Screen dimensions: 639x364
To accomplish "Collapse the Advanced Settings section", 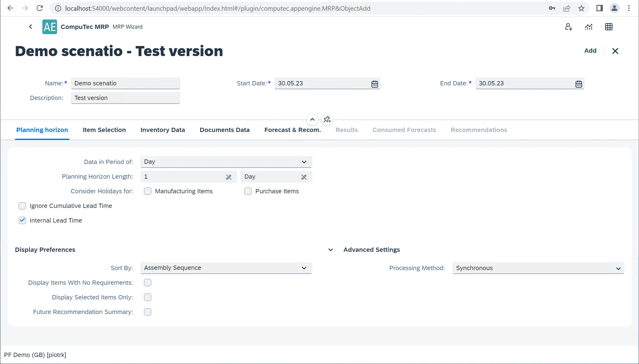I will pyautogui.click(x=331, y=250).
